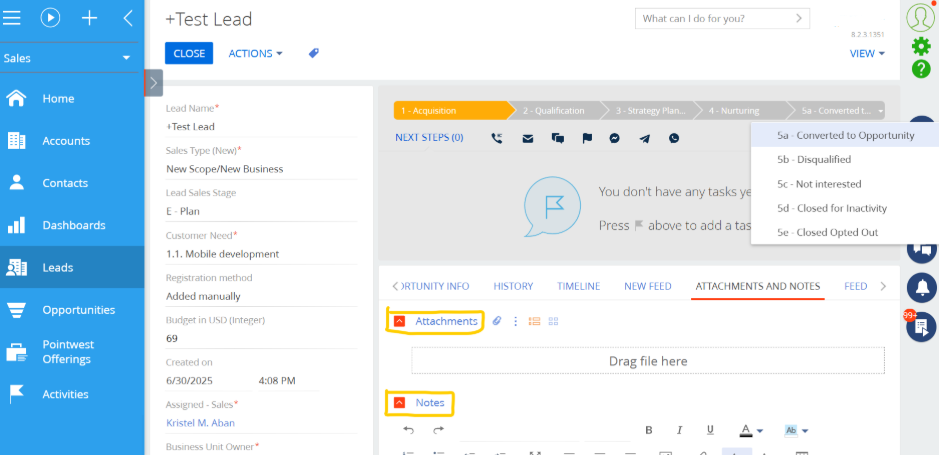Open the highlight color dropdown arrow
The height and width of the screenshot is (456, 939).
pyautogui.click(x=805, y=430)
